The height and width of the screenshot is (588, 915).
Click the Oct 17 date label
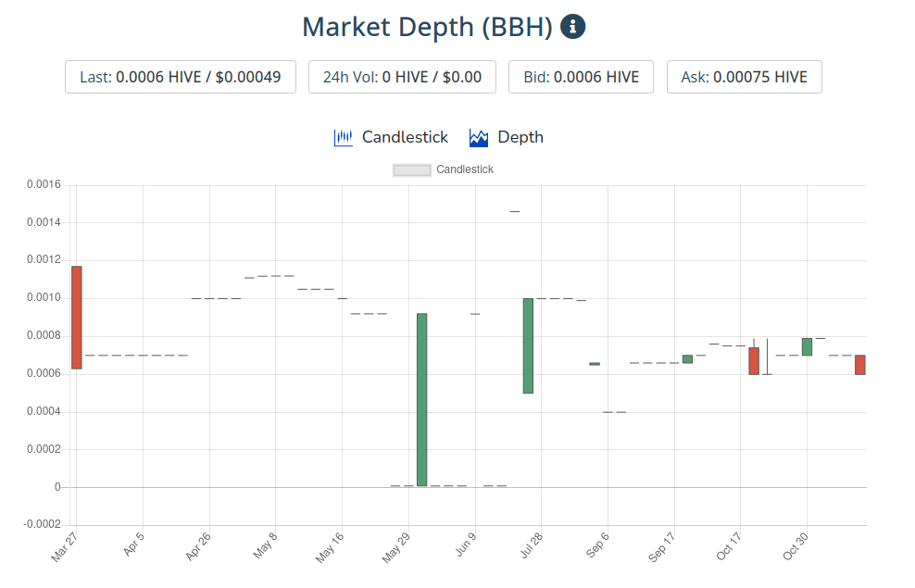(729, 546)
